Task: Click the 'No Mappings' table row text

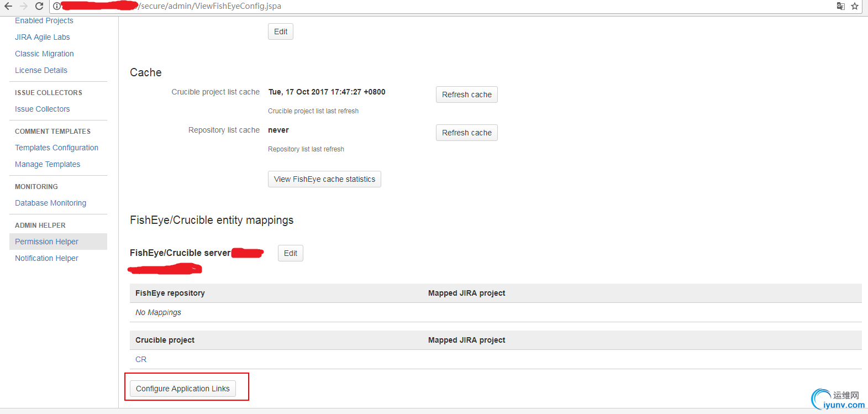Action: tap(158, 312)
